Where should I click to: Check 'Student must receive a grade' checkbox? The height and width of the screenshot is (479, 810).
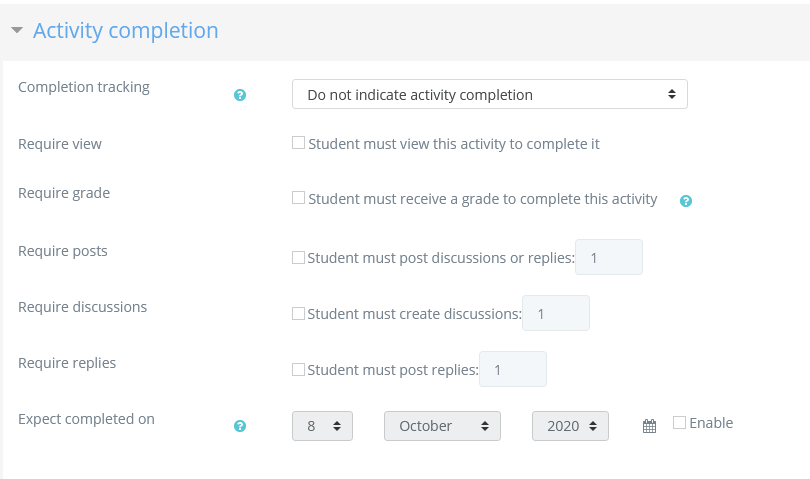(x=298, y=198)
